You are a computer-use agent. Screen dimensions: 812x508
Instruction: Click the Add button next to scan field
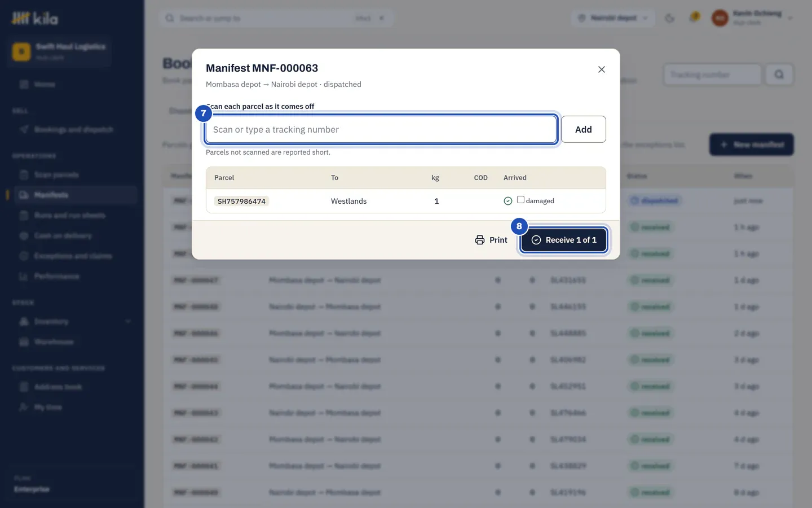tap(583, 129)
